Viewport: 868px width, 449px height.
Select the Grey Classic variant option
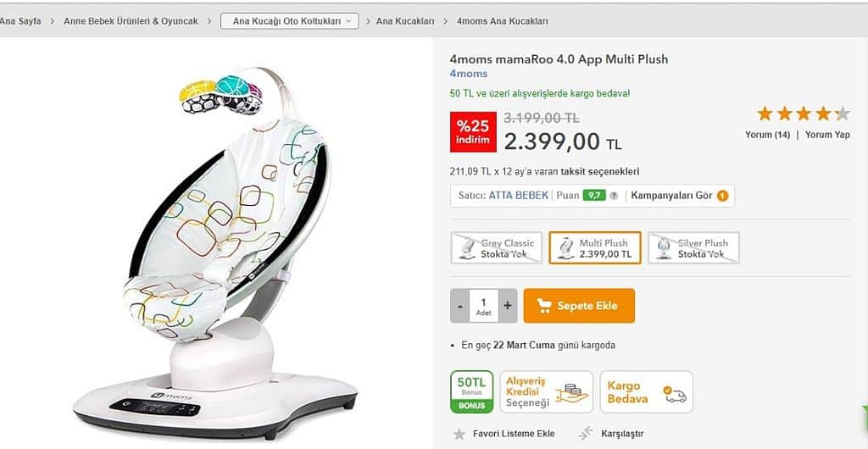pos(496,247)
